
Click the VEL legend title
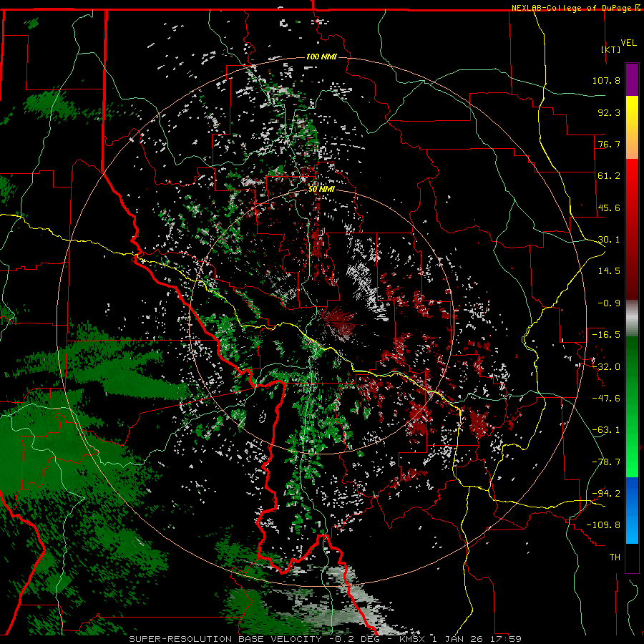(628, 43)
